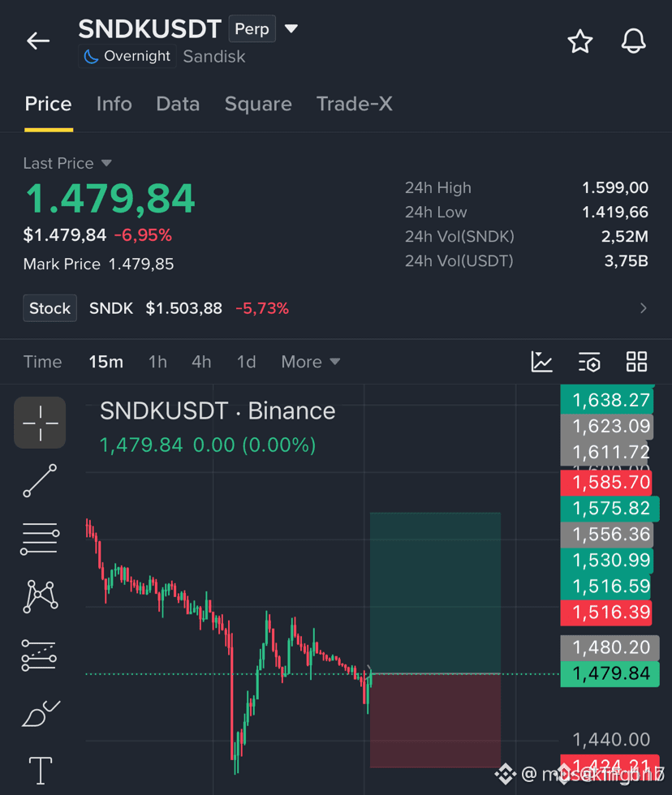Image resolution: width=672 pixels, height=795 pixels.
Task: Select the brush drawing tool
Action: pyautogui.click(x=41, y=713)
